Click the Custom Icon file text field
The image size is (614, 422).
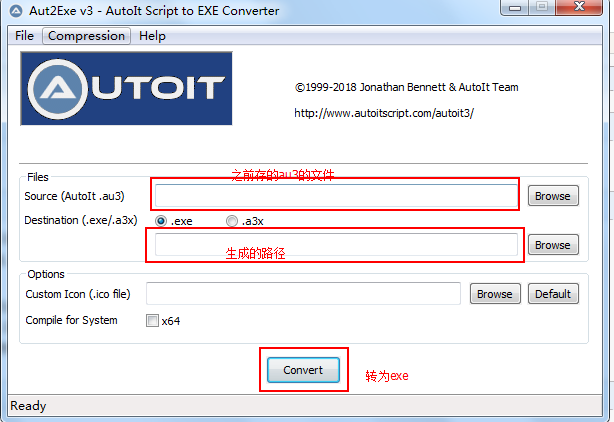303,293
